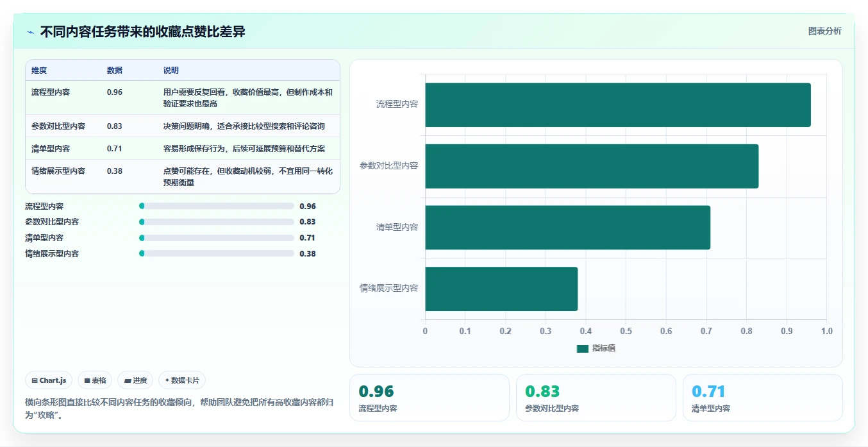This screenshot has height=447, width=868.
Task: Click the description starting 点赞可能存在
Action: click(x=248, y=177)
